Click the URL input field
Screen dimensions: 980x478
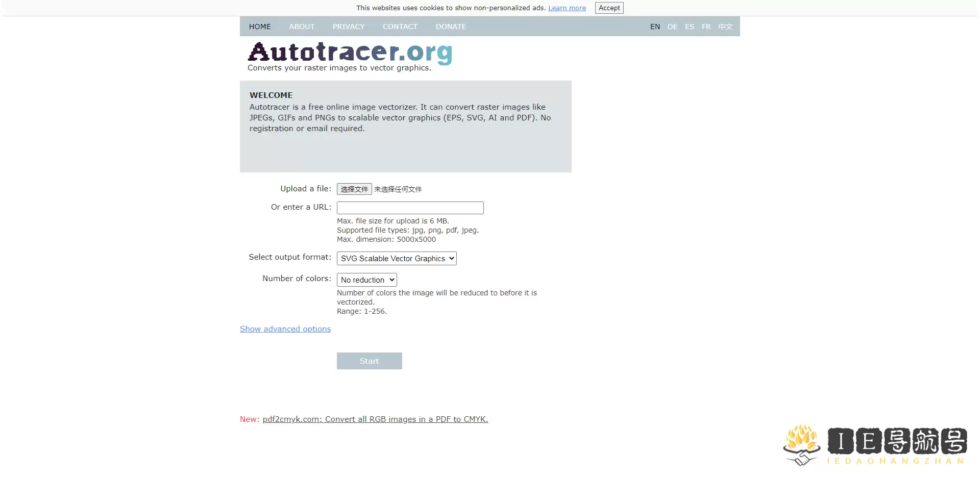[x=410, y=207]
